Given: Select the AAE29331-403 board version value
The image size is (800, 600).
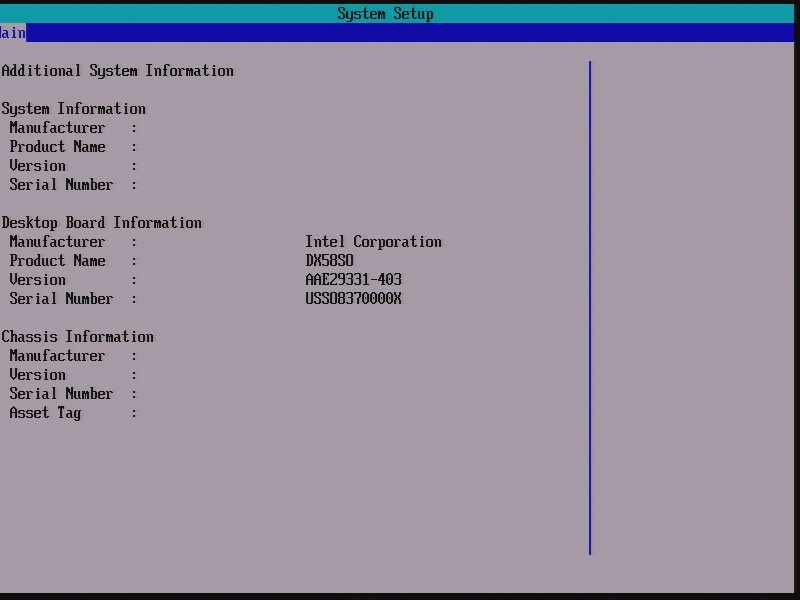Looking at the screenshot, I should [x=353, y=279].
